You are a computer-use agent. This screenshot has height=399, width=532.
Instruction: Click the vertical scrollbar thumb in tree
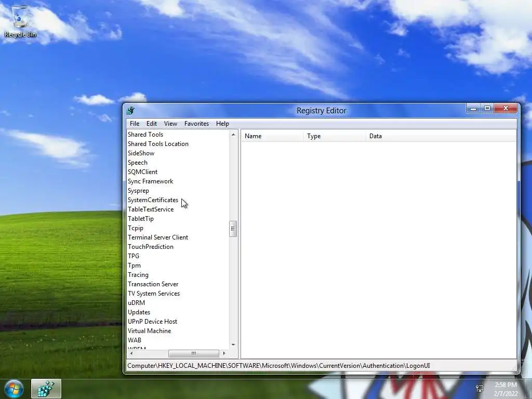click(233, 229)
